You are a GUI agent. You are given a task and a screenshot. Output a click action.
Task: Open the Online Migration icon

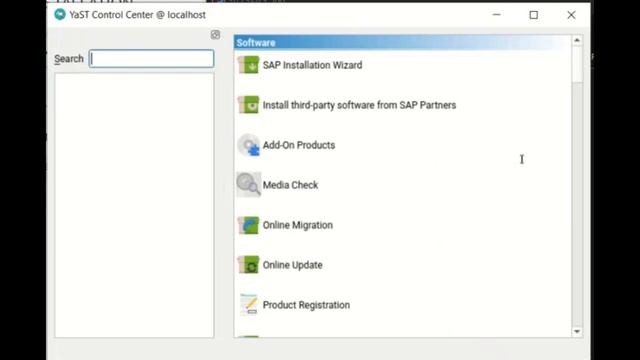tap(248, 225)
